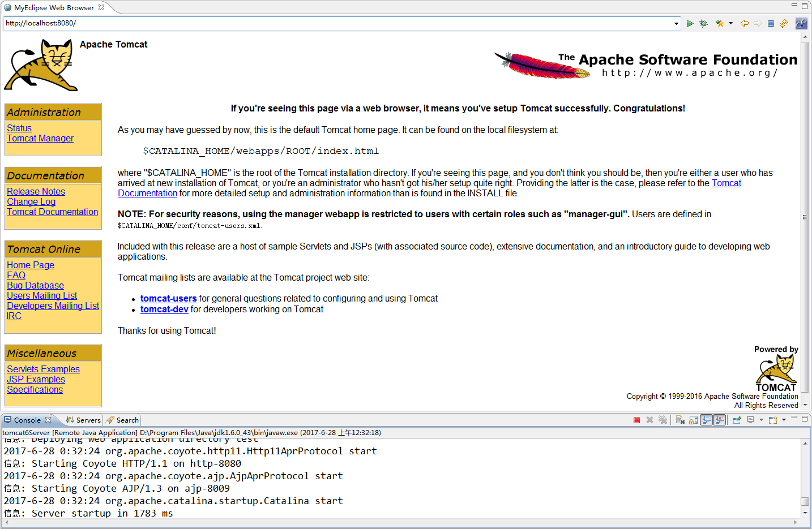The image size is (812, 529).
Task: Open the Status link under Administration
Action: [x=19, y=128]
